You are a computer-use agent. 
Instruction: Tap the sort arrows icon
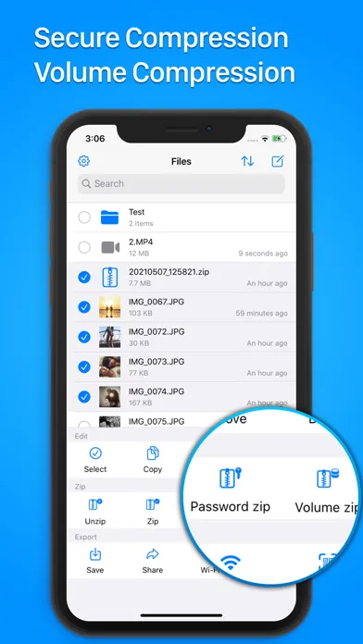247,161
